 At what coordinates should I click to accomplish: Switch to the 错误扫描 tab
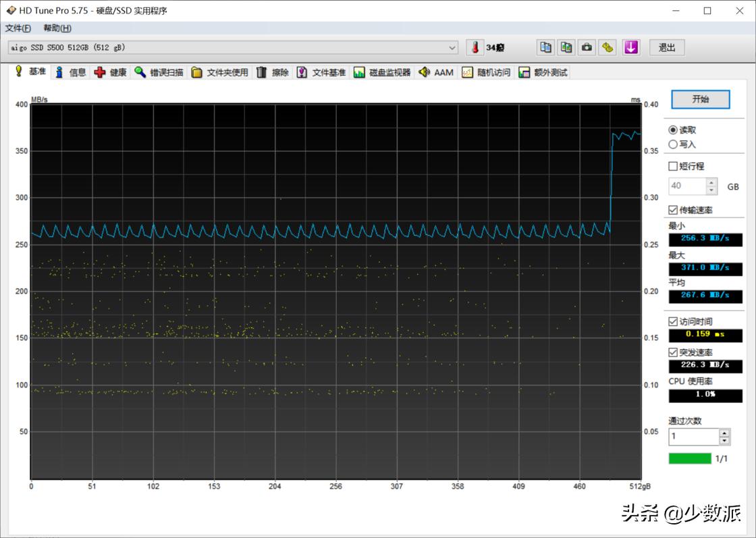coord(159,72)
